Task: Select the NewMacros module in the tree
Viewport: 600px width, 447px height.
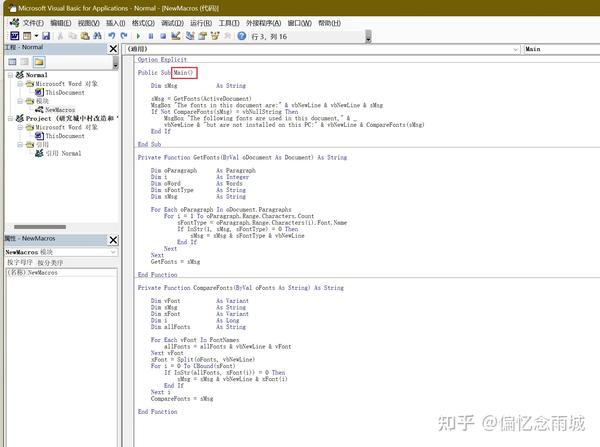Action: (60, 110)
